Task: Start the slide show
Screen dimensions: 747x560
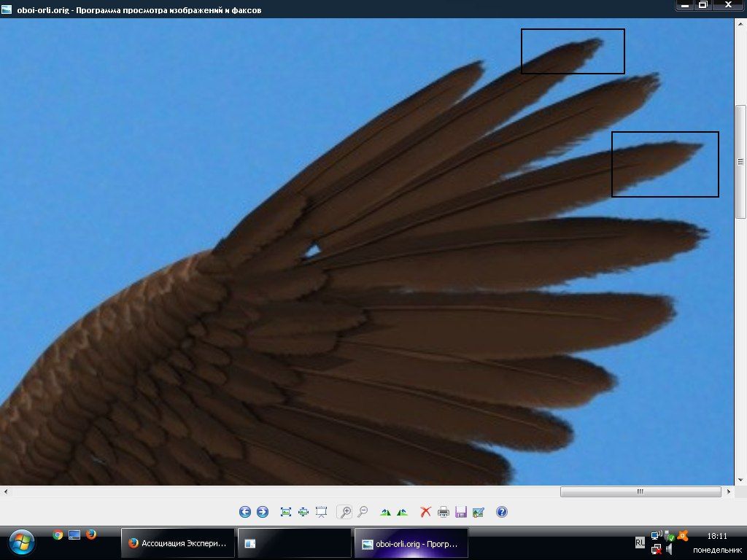Action: (321, 512)
